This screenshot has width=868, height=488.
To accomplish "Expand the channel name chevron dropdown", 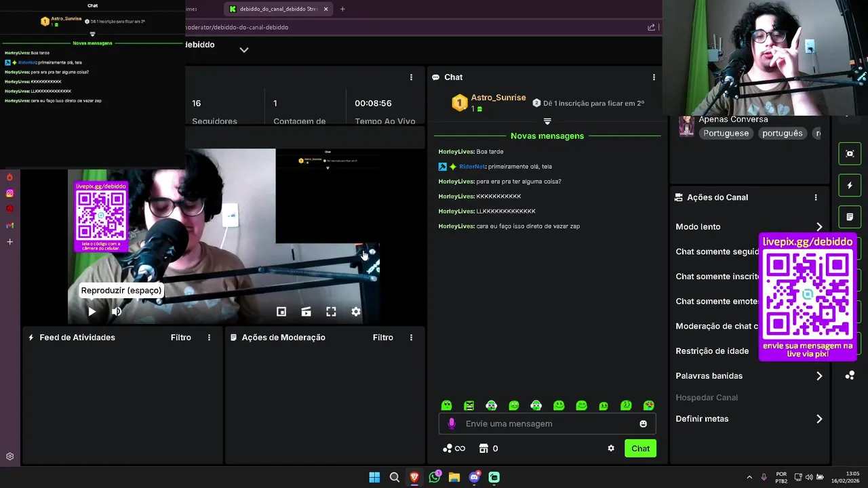I will [244, 49].
